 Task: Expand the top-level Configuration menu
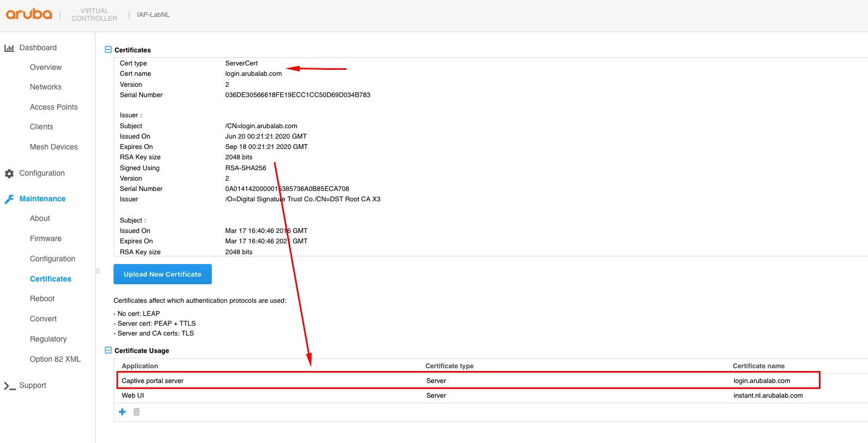pos(42,173)
